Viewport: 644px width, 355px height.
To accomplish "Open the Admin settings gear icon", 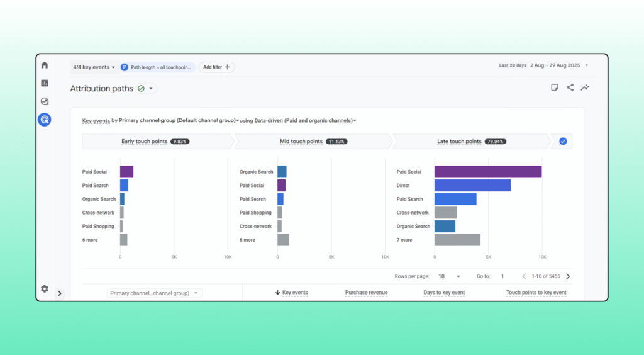I will pyautogui.click(x=45, y=289).
